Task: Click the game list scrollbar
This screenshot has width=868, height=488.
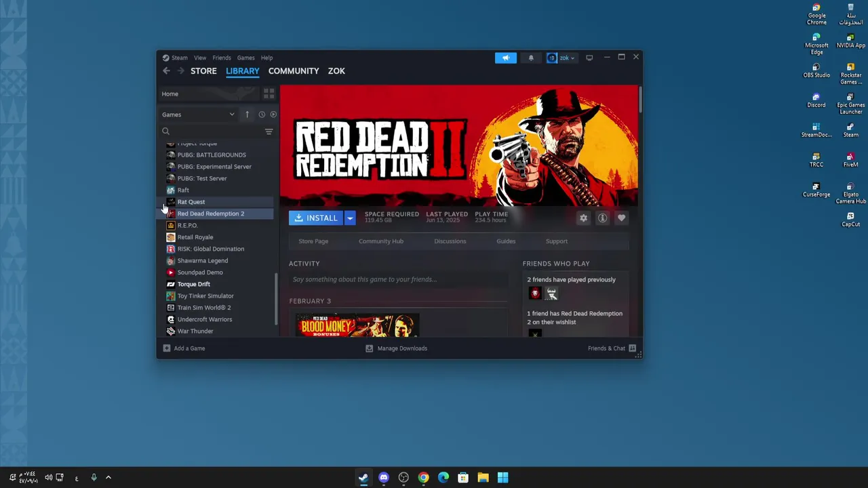Action: pyautogui.click(x=275, y=299)
